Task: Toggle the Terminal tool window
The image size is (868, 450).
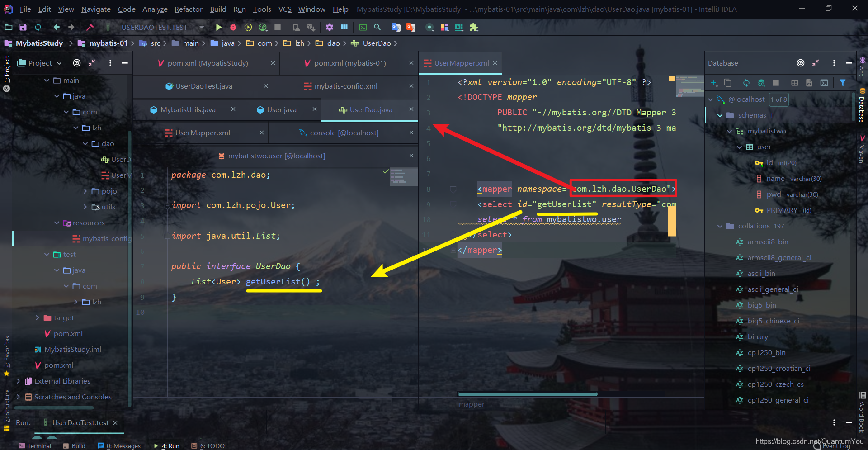Action: (x=35, y=445)
